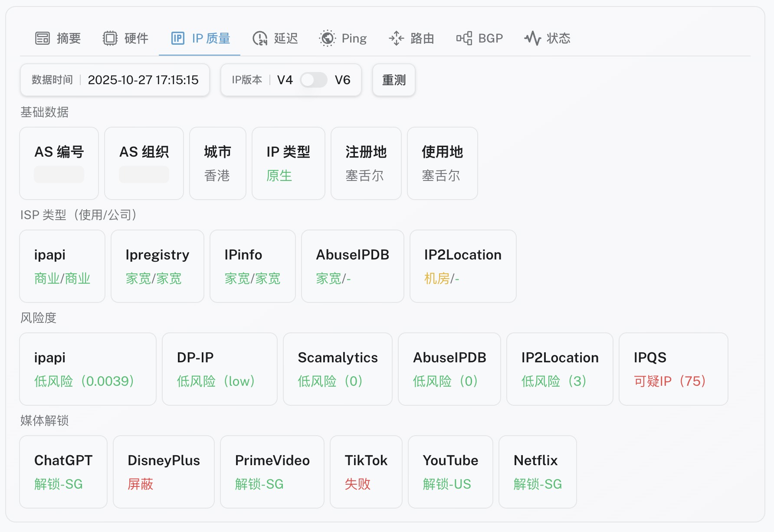Click the 状态 waveform icon
Viewport: 774px width, 532px height.
pyautogui.click(x=532, y=38)
